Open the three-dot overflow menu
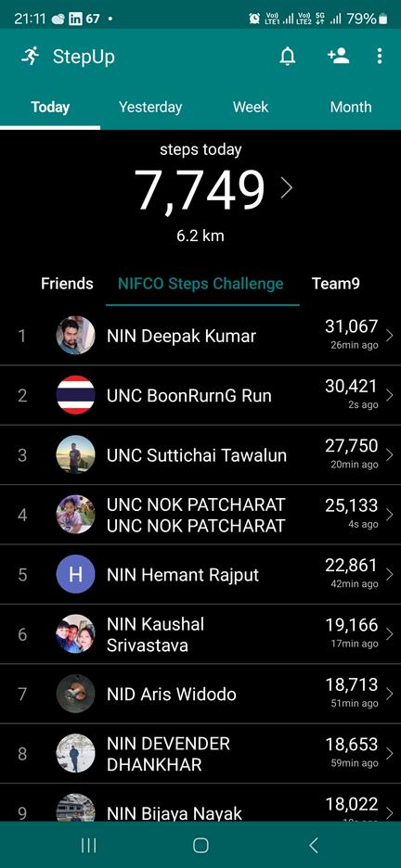 [x=379, y=56]
